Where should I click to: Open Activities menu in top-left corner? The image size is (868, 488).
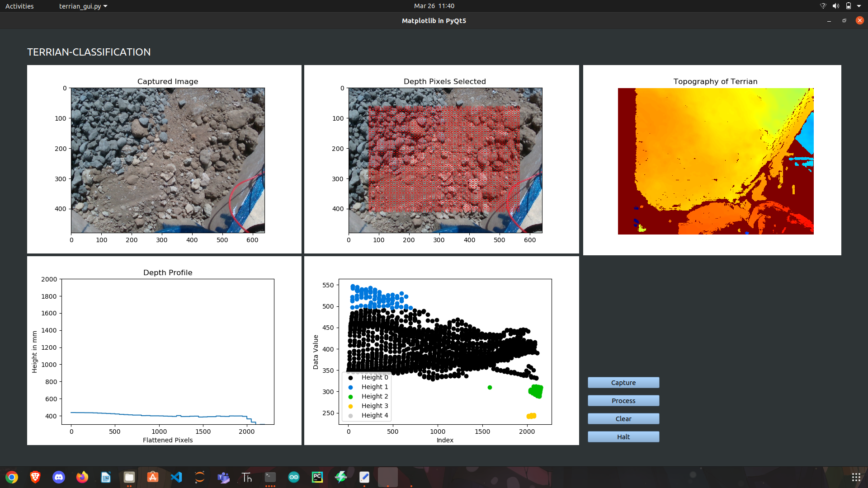(x=20, y=6)
